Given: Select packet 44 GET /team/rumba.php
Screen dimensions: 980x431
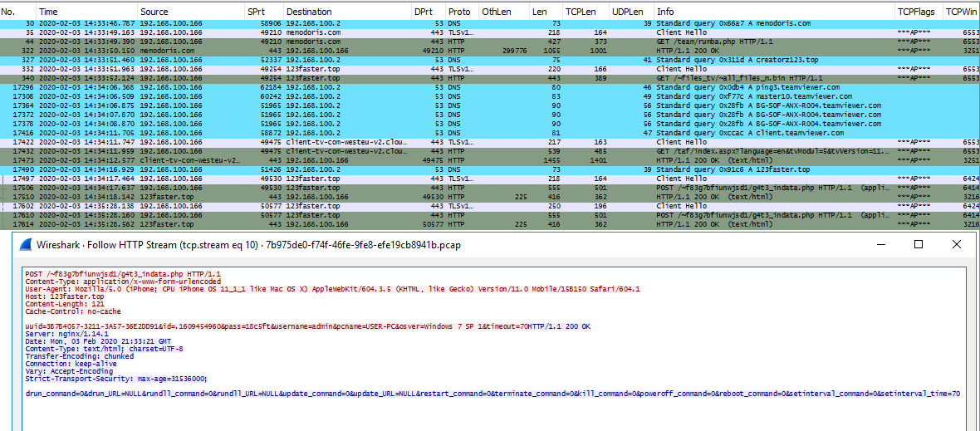Looking at the screenshot, I should click(490, 42).
